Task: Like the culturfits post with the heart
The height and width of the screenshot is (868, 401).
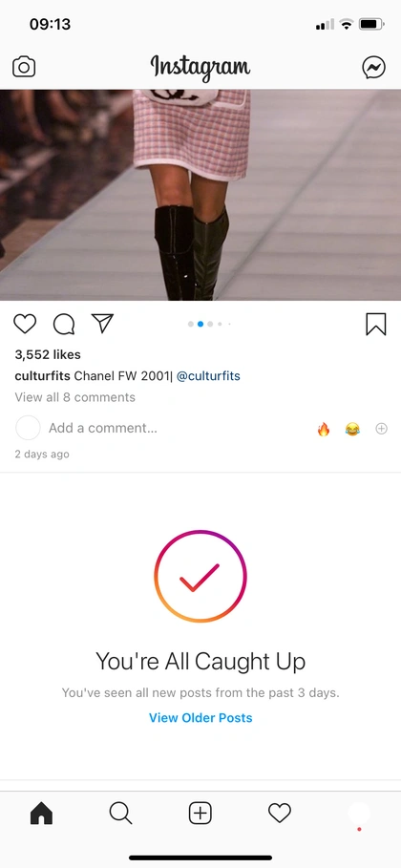Action: click(x=25, y=324)
